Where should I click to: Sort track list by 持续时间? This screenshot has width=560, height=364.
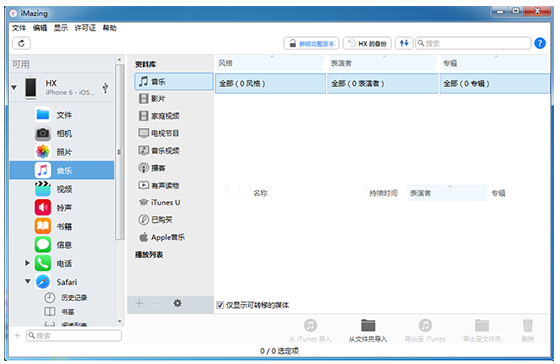pos(386,193)
